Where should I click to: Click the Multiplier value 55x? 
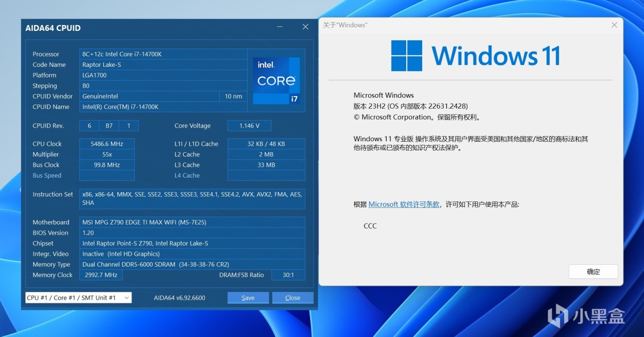pos(107,154)
